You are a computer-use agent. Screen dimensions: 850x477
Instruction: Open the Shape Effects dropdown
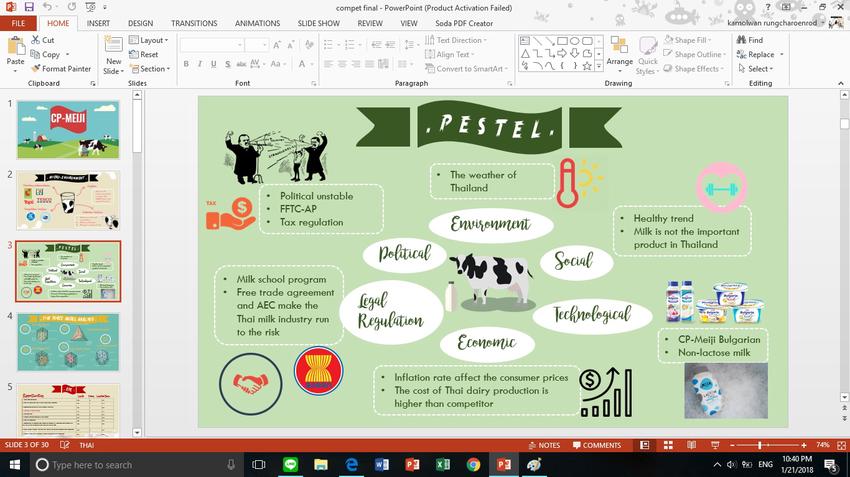[694, 69]
